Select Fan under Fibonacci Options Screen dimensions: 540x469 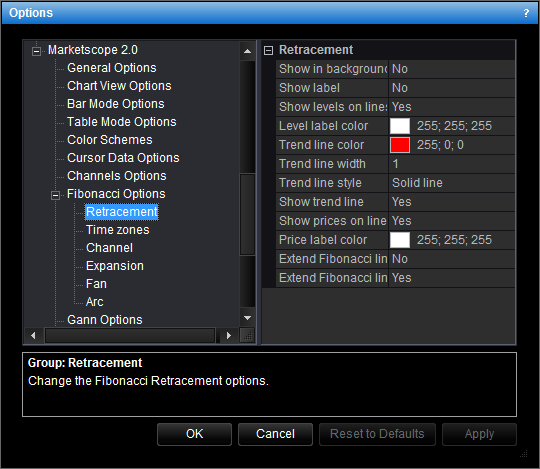coord(96,284)
